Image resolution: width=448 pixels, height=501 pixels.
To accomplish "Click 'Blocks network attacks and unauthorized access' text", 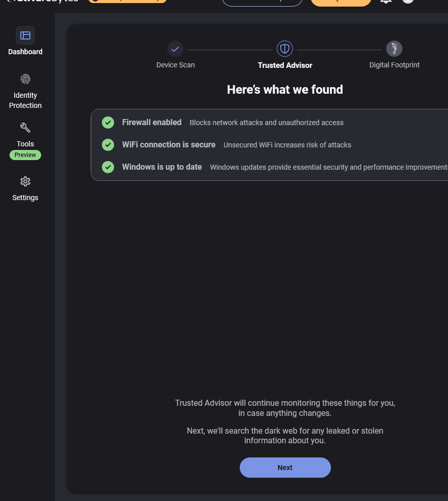I will point(267,123).
